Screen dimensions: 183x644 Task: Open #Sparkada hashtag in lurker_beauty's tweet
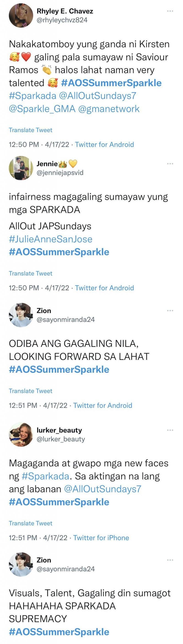click(45, 476)
